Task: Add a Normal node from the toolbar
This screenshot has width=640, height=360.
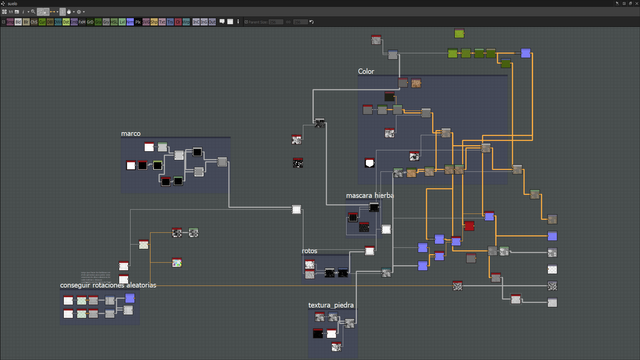Action: [x=130, y=22]
